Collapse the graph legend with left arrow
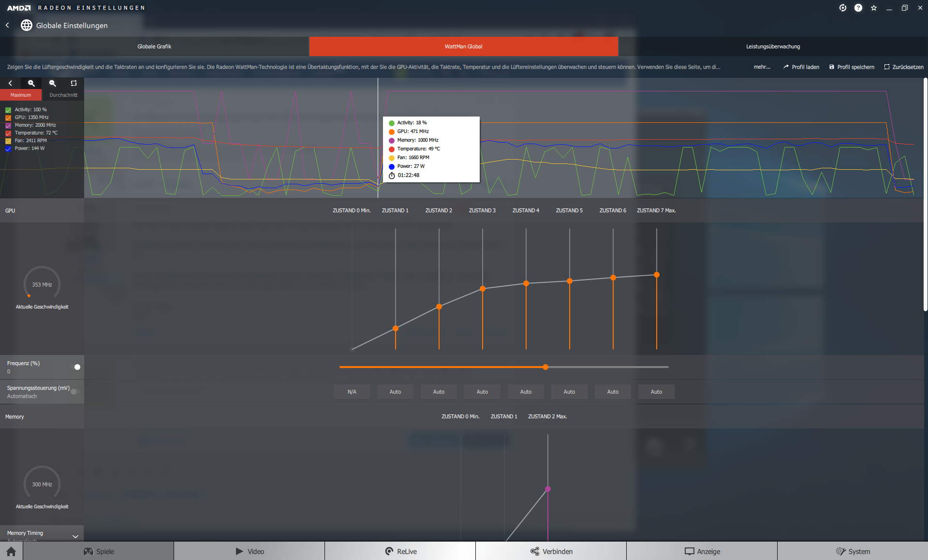Screen dimensions: 928x560 click(10, 83)
